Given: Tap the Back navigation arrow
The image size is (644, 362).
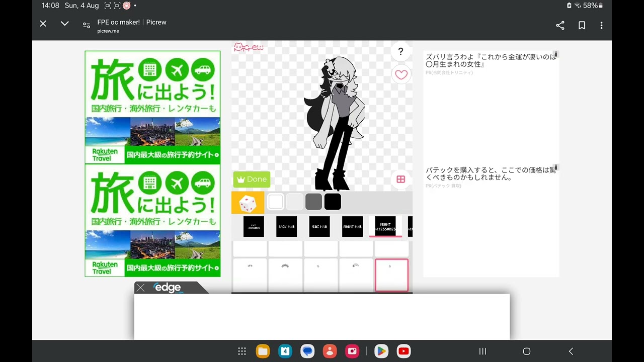Looking at the screenshot, I should click(x=571, y=351).
